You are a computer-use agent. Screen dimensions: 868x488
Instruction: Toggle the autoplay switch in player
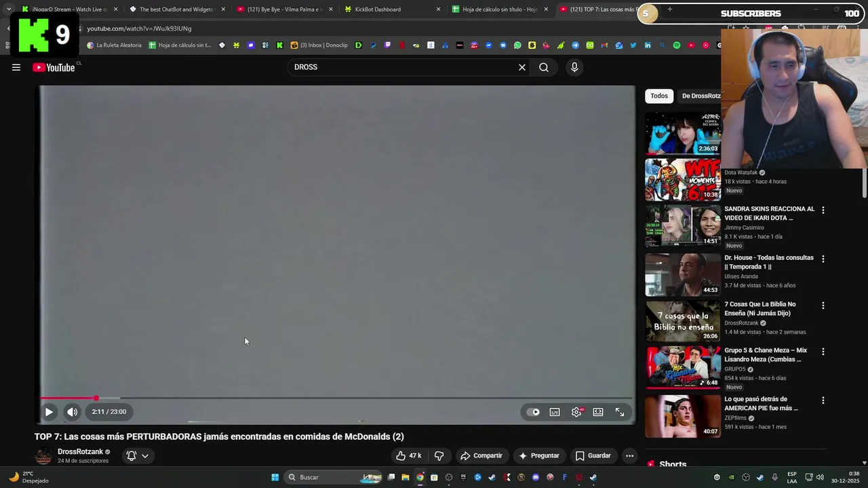534,411
